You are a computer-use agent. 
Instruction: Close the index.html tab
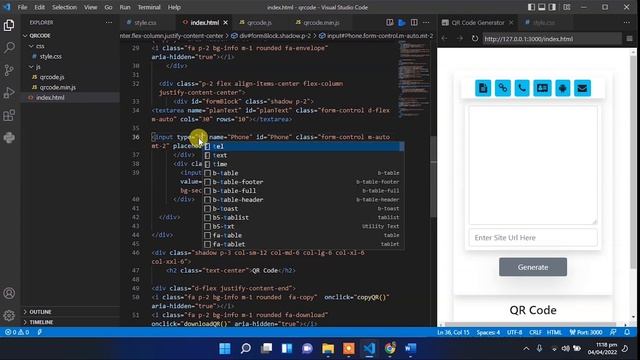coord(225,22)
